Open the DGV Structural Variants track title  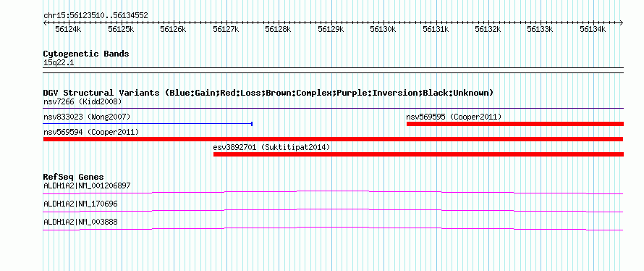click(x=268, y=93)
